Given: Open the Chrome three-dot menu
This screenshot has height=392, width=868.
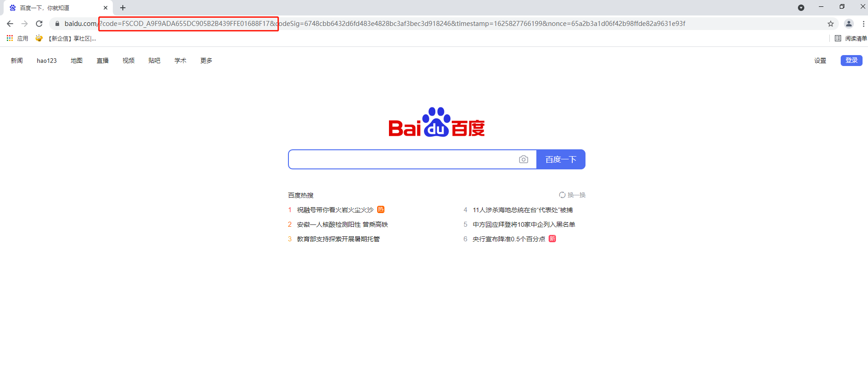Looking at the screenshot, I should tap(863, 24).
